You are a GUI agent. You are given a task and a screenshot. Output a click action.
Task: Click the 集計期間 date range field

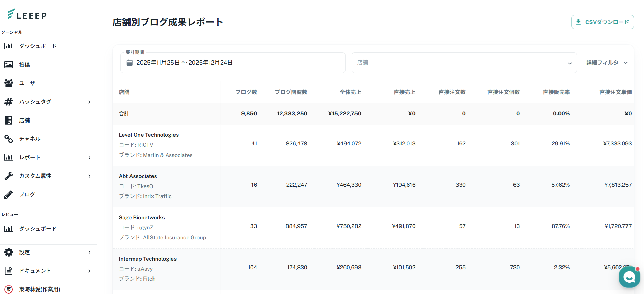coord(233,63)
